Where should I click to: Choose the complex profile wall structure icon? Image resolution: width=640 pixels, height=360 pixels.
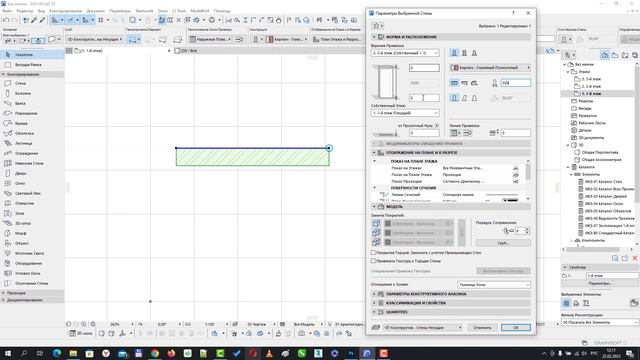click(474, 53)
